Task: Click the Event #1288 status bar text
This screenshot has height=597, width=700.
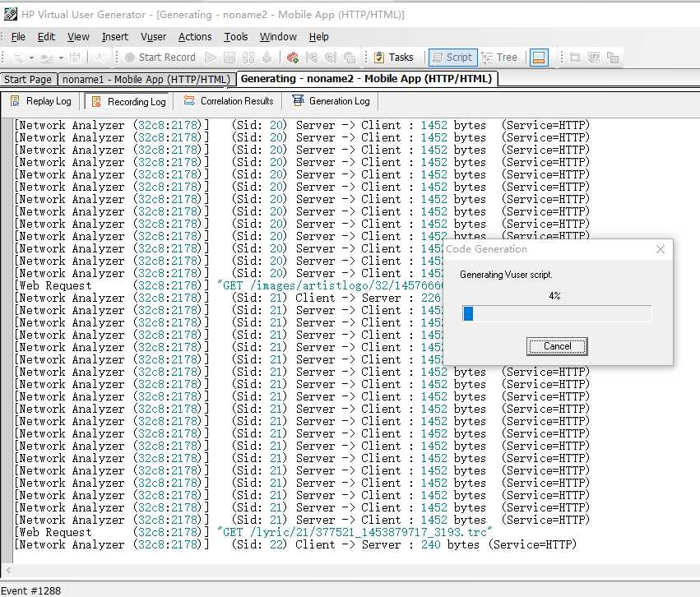Action: coord(30,590)
